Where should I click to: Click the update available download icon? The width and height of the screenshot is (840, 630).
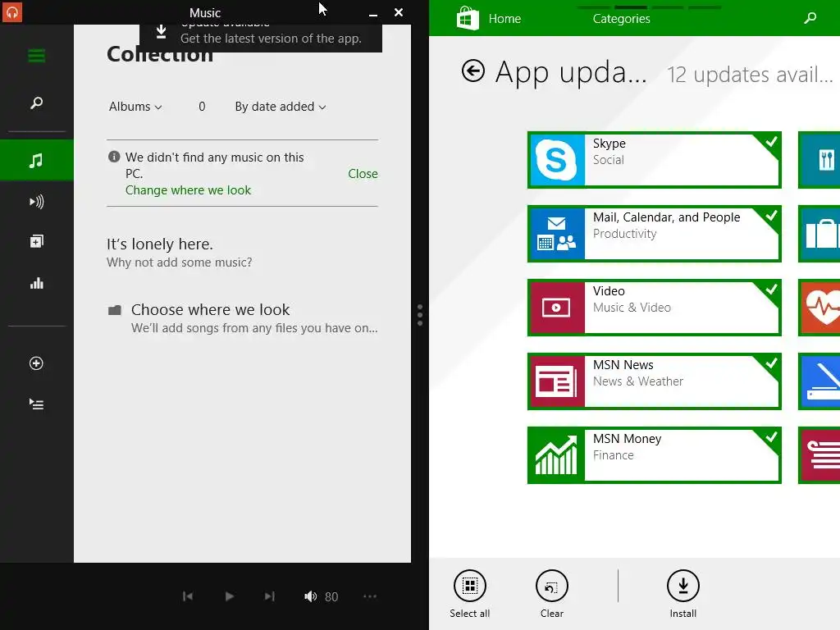tap(161, 32)
